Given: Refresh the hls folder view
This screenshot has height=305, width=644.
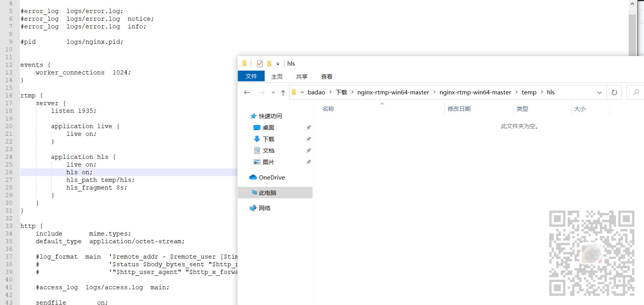Looking at the screenshot, I should pyautogui.click(x=614, y=92).
